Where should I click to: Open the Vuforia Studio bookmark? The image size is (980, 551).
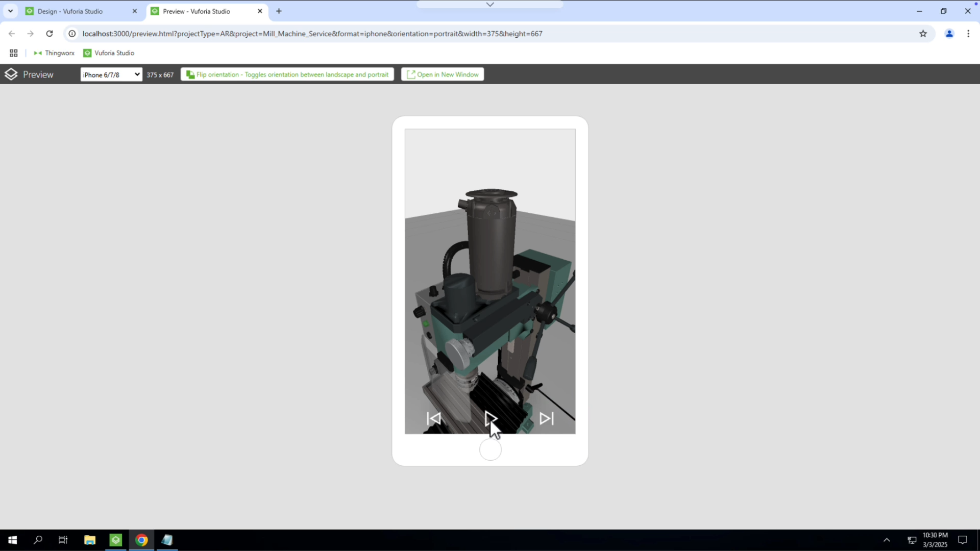(109, 53)
